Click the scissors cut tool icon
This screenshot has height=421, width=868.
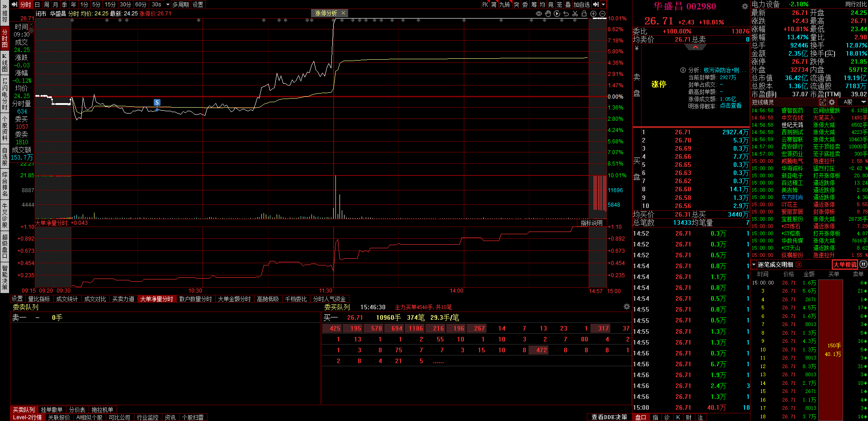point(575,14)
